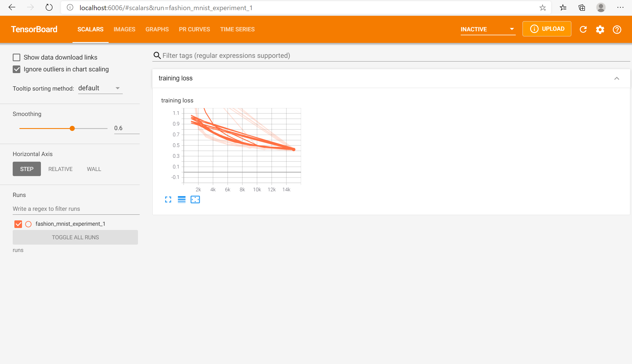
Task: Uncheck Ignore outliers in chart scaling
Action: [x=17, y=69]
